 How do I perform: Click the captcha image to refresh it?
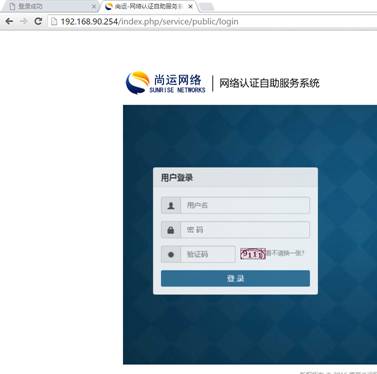coord(253,254)
